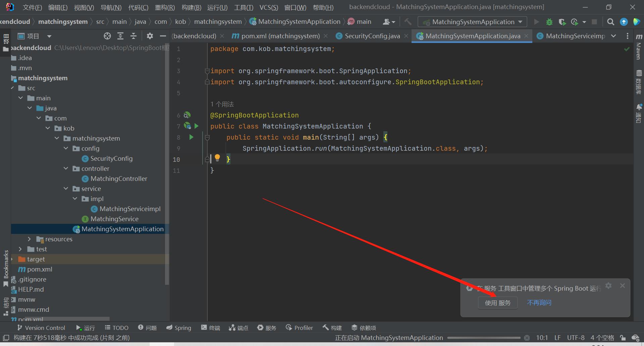The image size is (644, 346).
Task: Open project panel settings gear
Action: click(x=150, y=36)
